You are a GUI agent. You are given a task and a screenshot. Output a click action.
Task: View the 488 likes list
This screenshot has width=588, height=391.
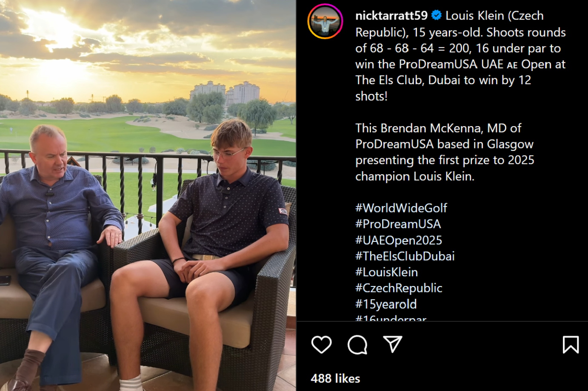(x=335, y=378)
